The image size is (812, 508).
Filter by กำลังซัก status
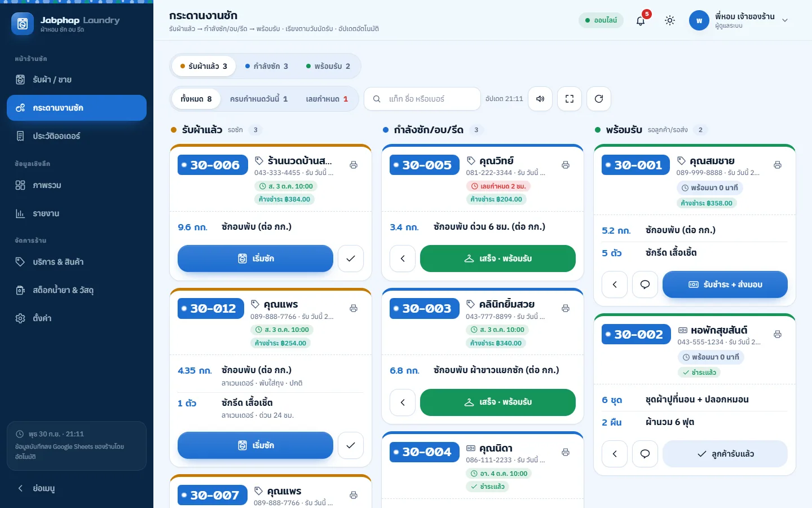click(267, 66)
